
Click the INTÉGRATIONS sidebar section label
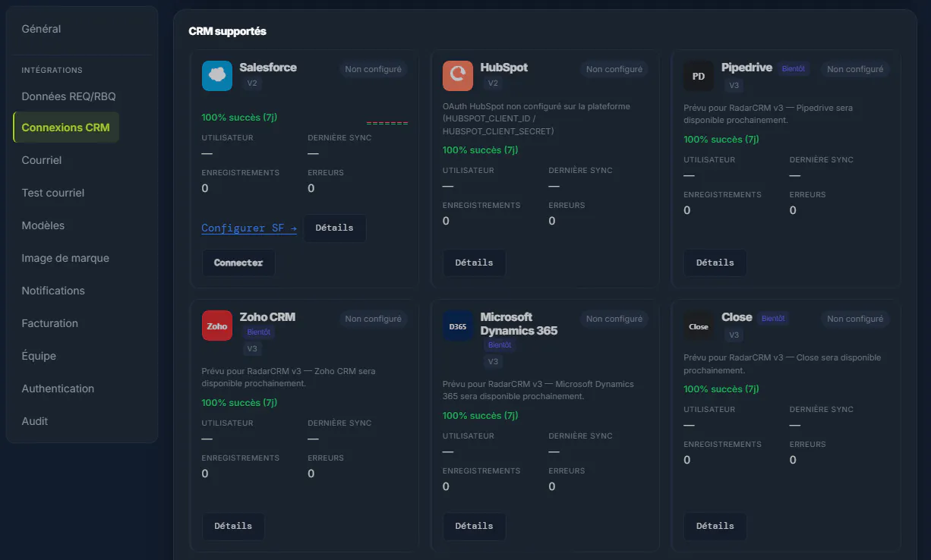point(52,71)
